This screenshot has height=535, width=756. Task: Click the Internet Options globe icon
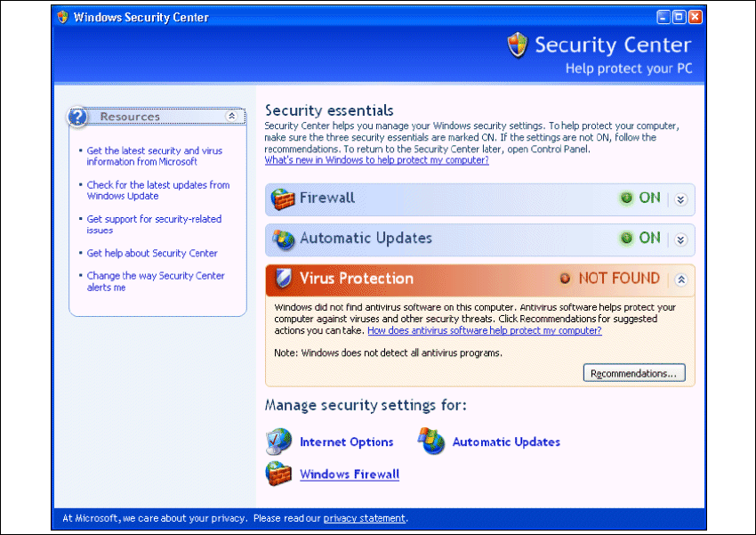(279, 442)
